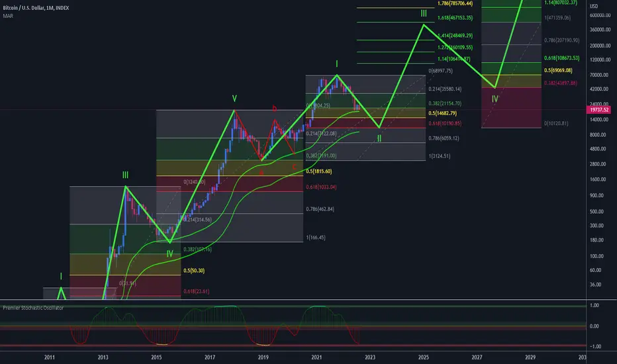The height and width of the screenshot is (364, 617).
Task: Click the oscillator 1.00 scale label
Action: [x=594, y=305]
